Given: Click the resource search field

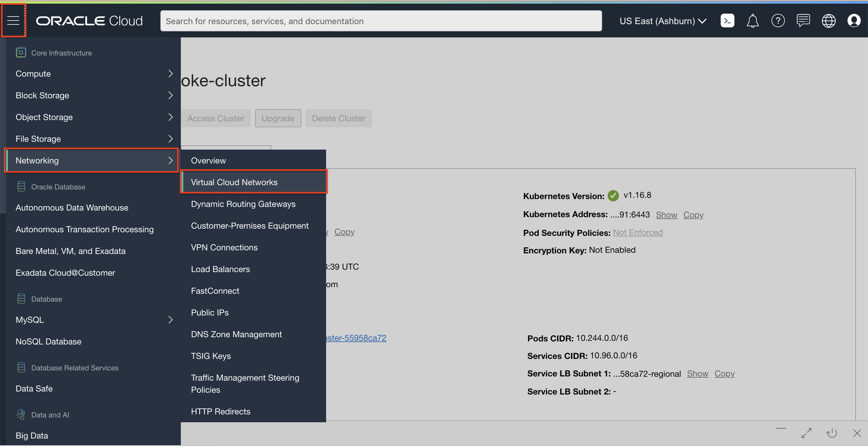Looking at the screenshot, I should pos(381,21).
